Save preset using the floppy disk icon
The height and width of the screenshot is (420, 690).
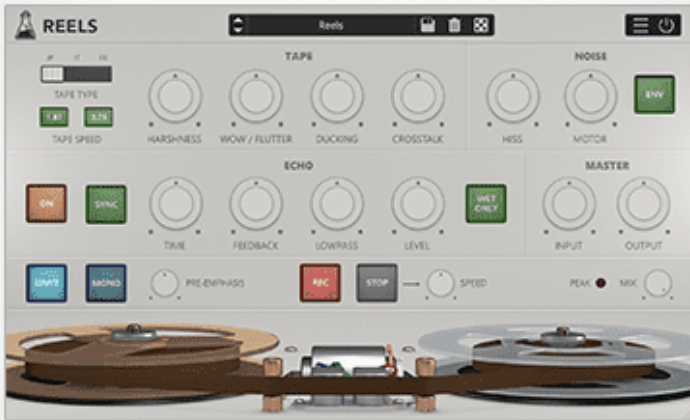427,25
